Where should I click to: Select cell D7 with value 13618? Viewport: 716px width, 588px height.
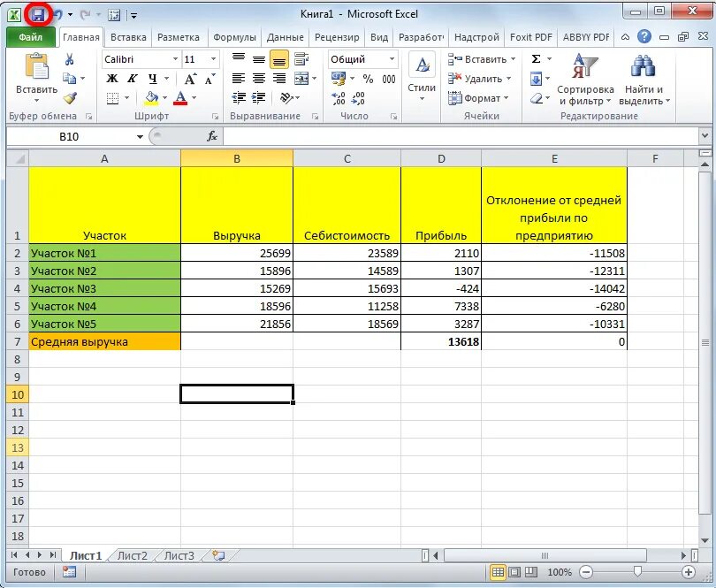(x=441, y=341)
